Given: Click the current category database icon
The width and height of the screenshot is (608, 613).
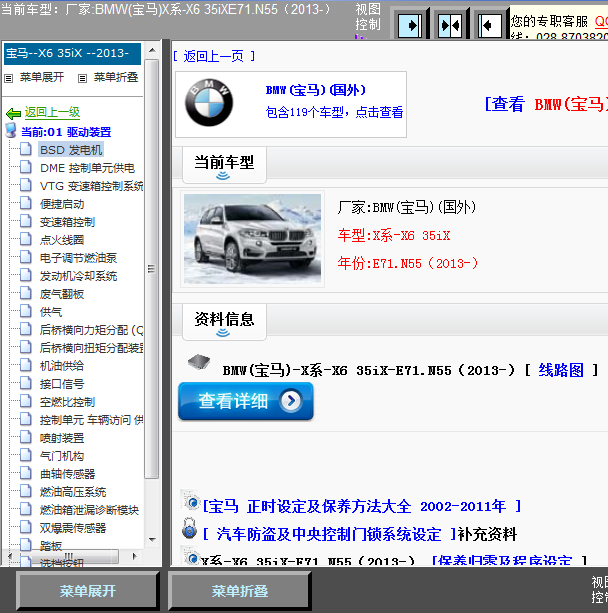Looking at the screenshot, I should point(11,131).
